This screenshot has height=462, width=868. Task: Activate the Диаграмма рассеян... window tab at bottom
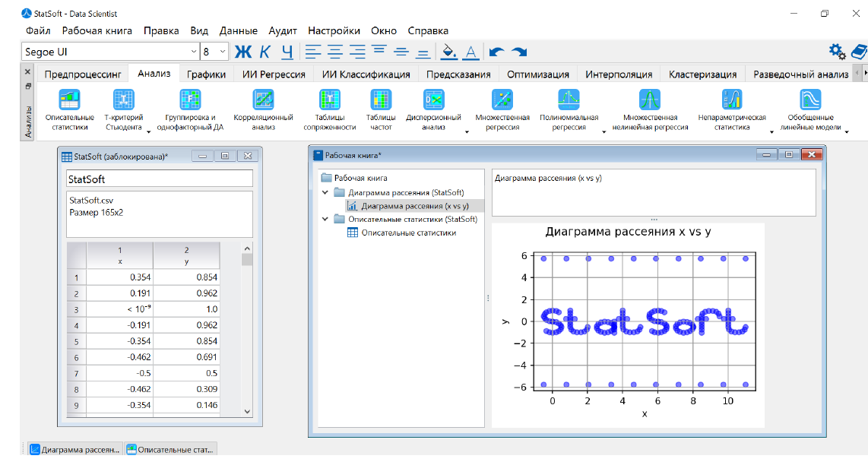click(x=75, y=449)
